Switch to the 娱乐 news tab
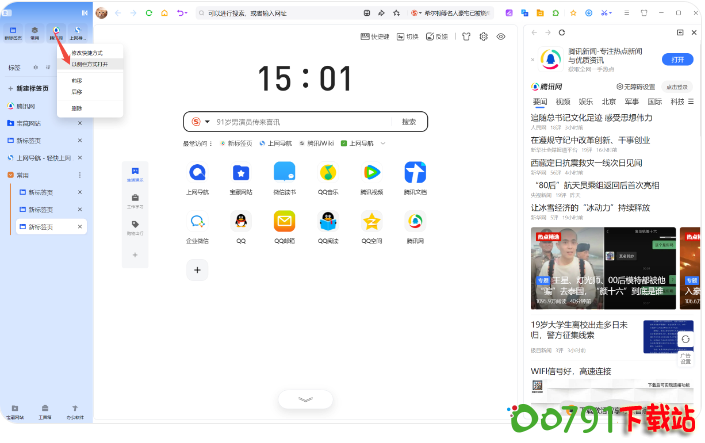Image resolution: width=705 pixels, height=443 pixels. tap(585, 101)
